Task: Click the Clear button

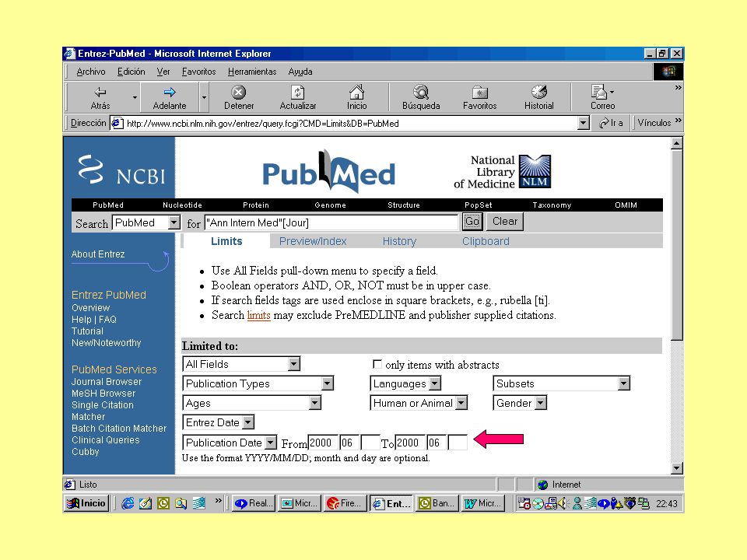Action: [x=505, y=222]
